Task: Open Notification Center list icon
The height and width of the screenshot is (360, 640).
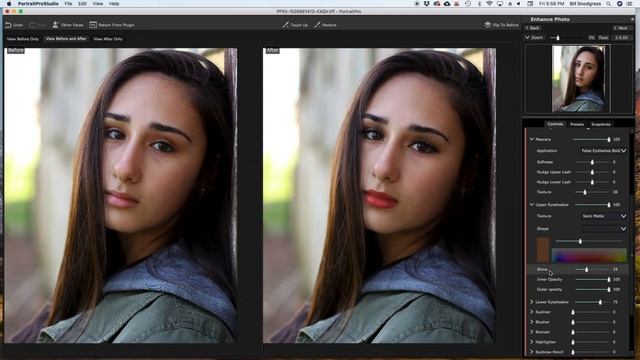Action: tap(629, 4)
